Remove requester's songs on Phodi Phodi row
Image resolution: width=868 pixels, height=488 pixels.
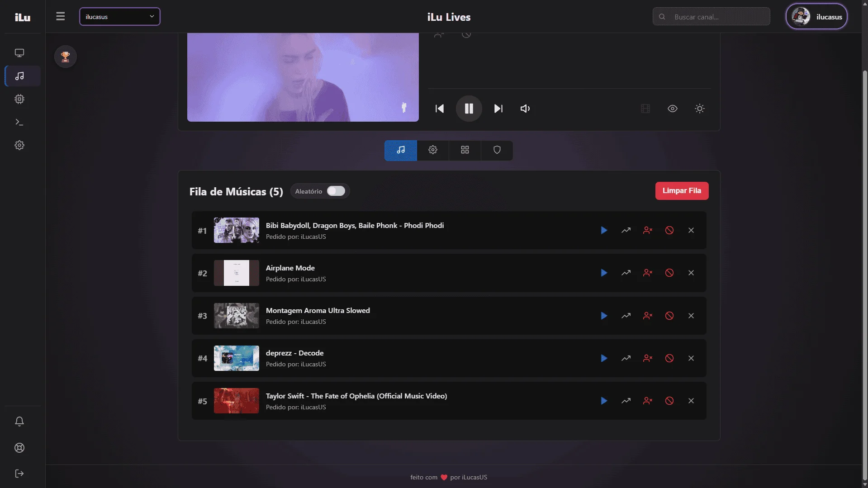tap(648, 230)
